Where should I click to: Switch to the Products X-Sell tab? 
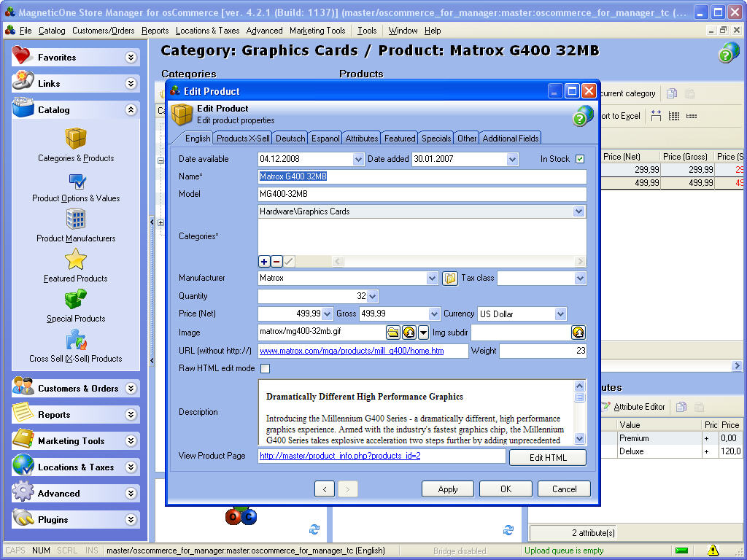pyautogui.click(x=243, y=139)
